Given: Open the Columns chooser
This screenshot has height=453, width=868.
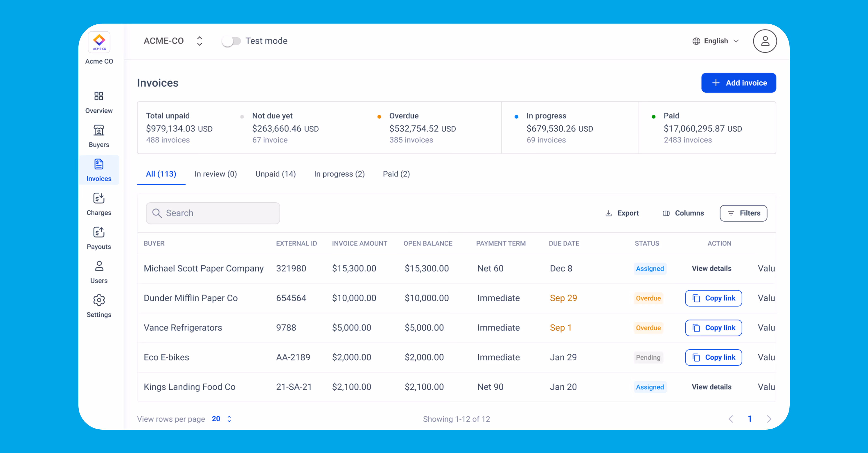Looking at the screenshot, I should click(683, 213).
